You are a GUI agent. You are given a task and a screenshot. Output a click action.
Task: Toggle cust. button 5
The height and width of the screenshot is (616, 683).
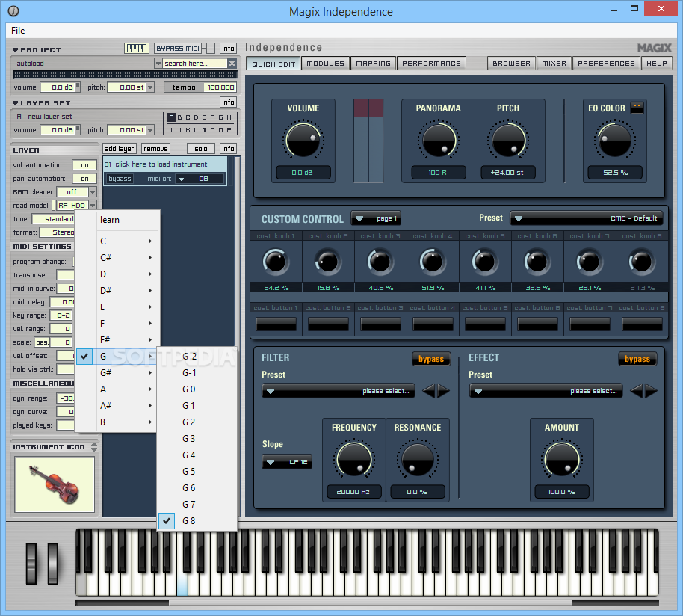[x=485, y=324]
